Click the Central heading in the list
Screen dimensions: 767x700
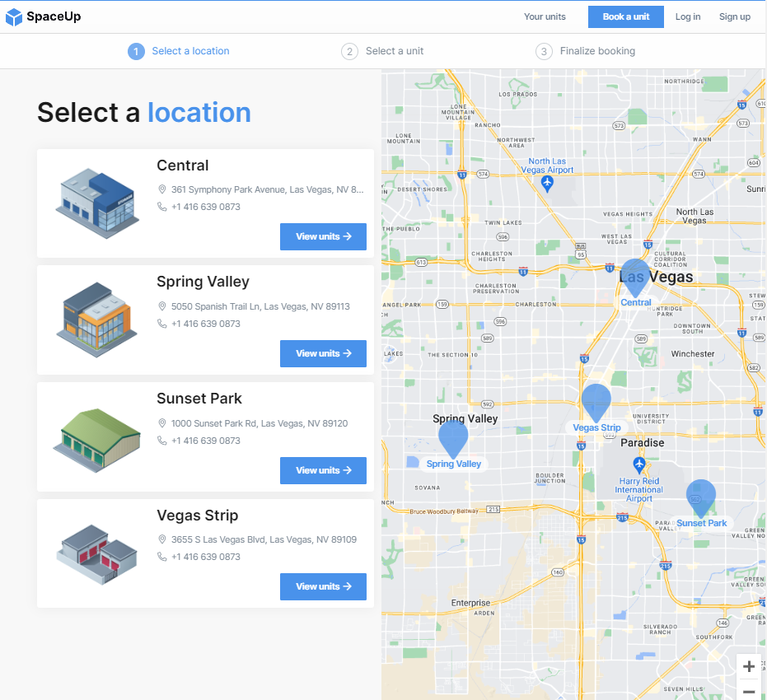[x=182, y=166]
